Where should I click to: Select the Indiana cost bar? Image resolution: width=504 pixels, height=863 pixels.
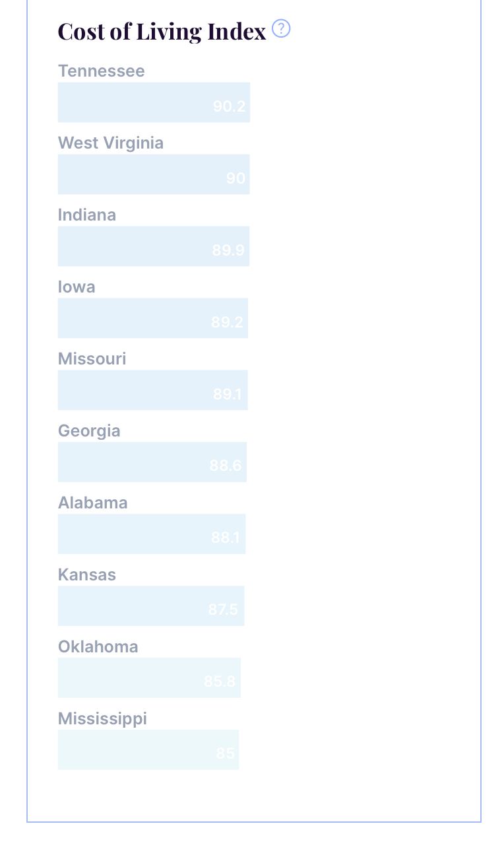(x=154, y=246)
